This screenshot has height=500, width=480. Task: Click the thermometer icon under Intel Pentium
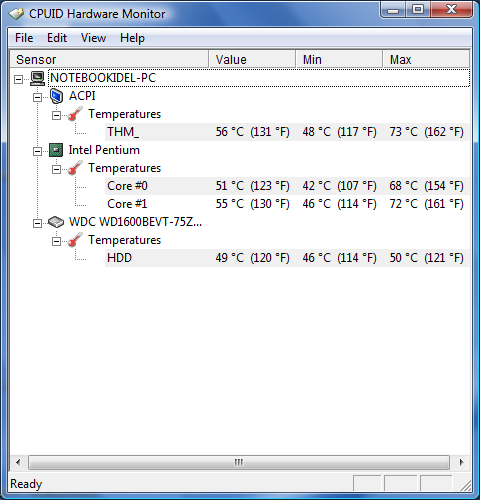click(x=75, y=168)
